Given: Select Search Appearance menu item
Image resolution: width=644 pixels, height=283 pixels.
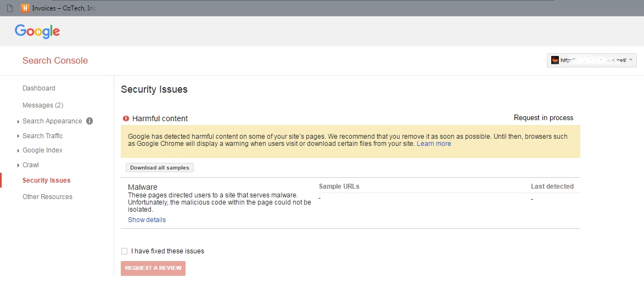Looking at the screenshot, I should 52,121.
